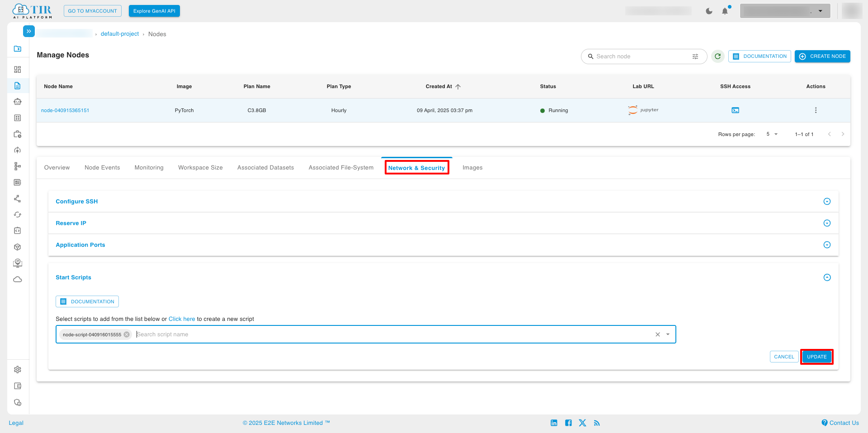Screen dimensions: 868x433
Task: Click the CANCEL button
Action: (x=784, y=357)
